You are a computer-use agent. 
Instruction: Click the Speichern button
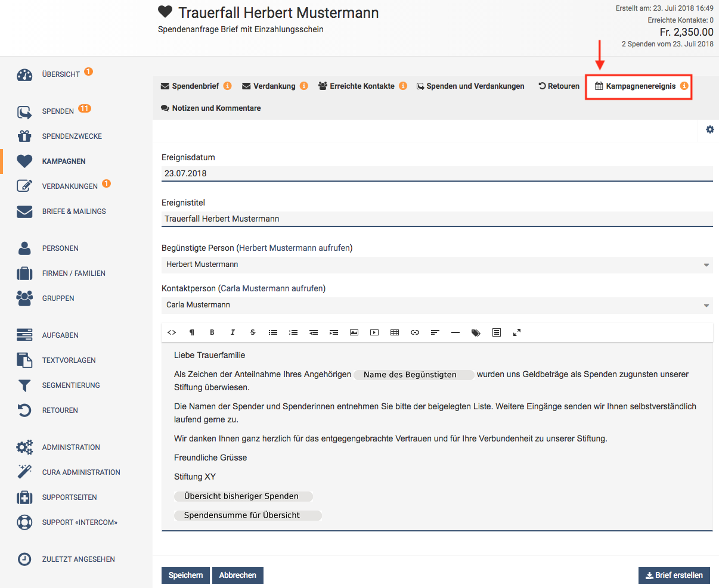click(x=185, y=575)
